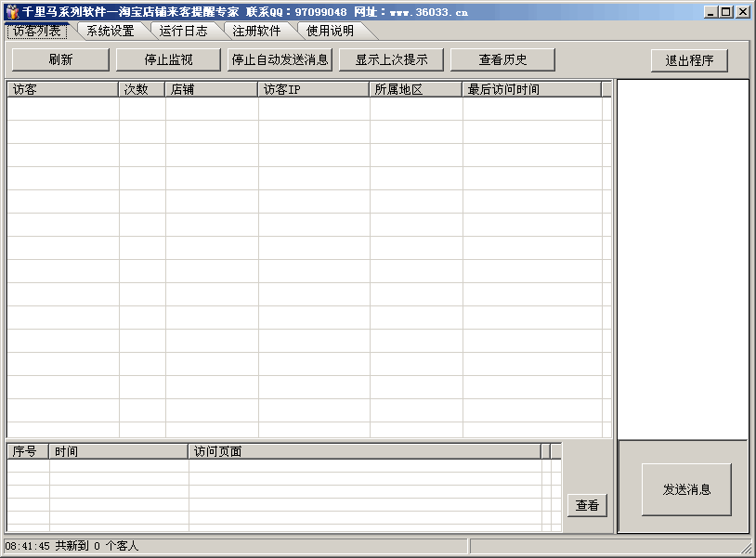Sort by the 最后访问时间 column header
The height and width of the screenshot is (558, 756).
[532, 90]
